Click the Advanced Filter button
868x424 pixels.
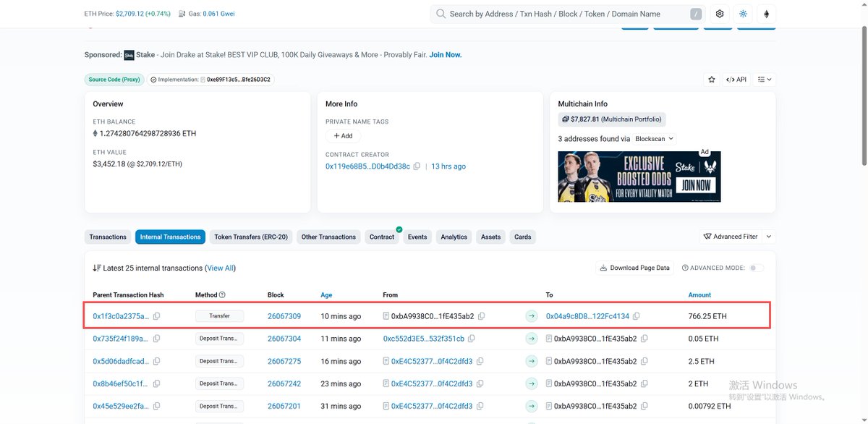point(731,237)
